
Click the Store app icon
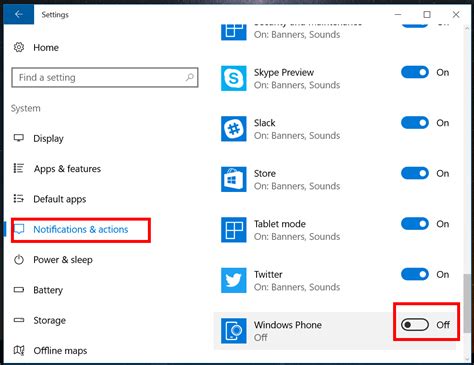[234, 179]
